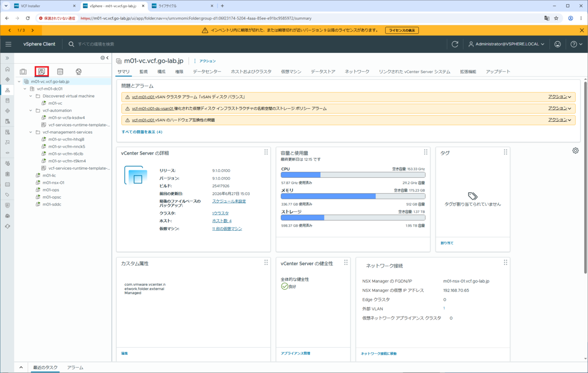
Task: Click drag handle on ネットワーク接続 card
Action: click(x=505, y=263)
